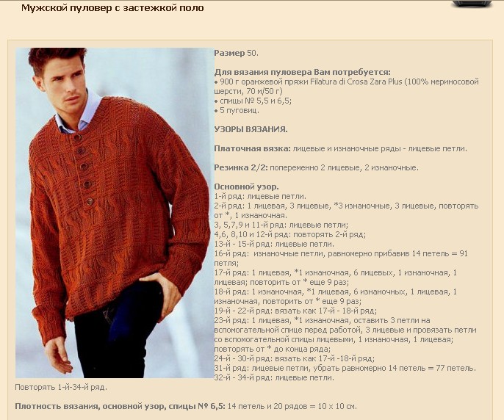Select the '5 пуговиц' bullet item

click(237, 110)
